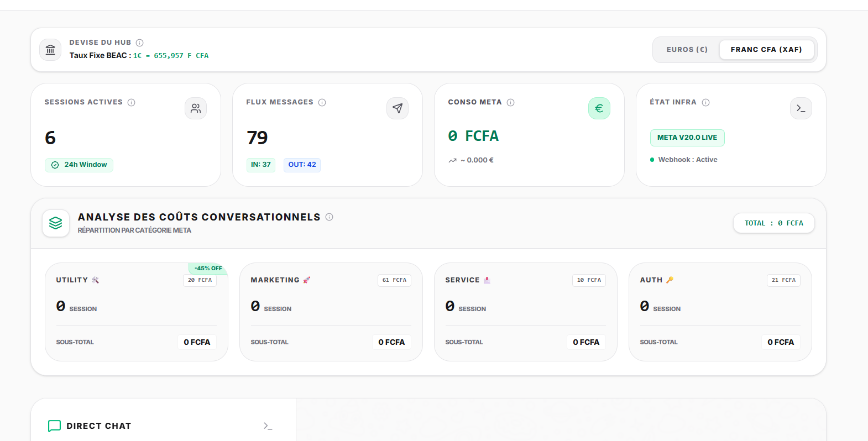Click Utility sous-total 0 FCFA value
This screenshot has height=441, width=868.
tap(197, 342)
